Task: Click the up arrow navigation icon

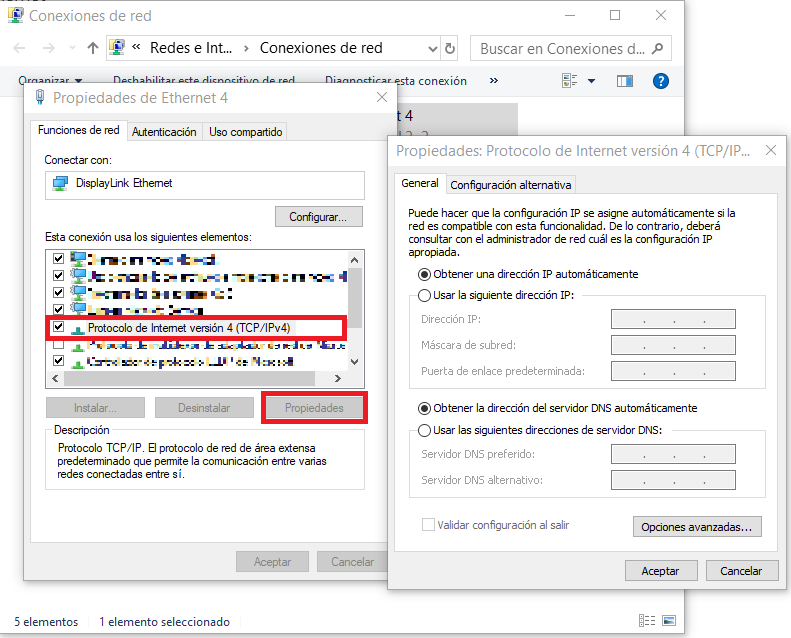Action: (93, 48)
